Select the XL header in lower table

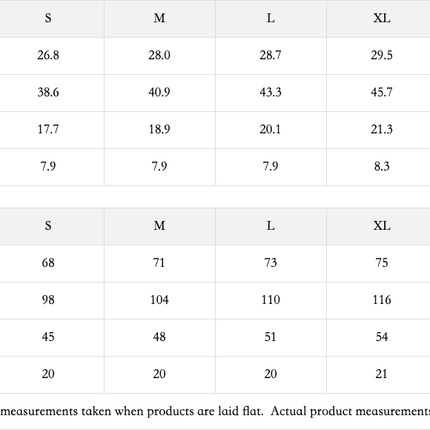(x=382, y=226)
